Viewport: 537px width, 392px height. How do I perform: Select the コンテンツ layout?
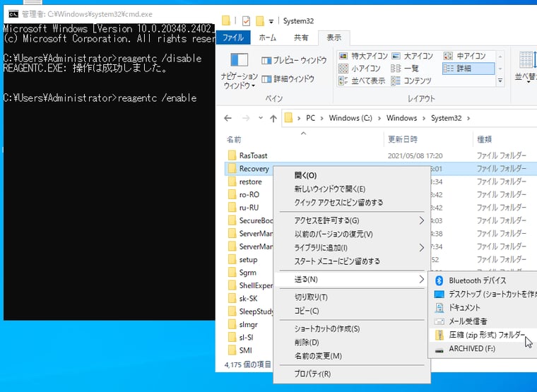tap(411, 81)
